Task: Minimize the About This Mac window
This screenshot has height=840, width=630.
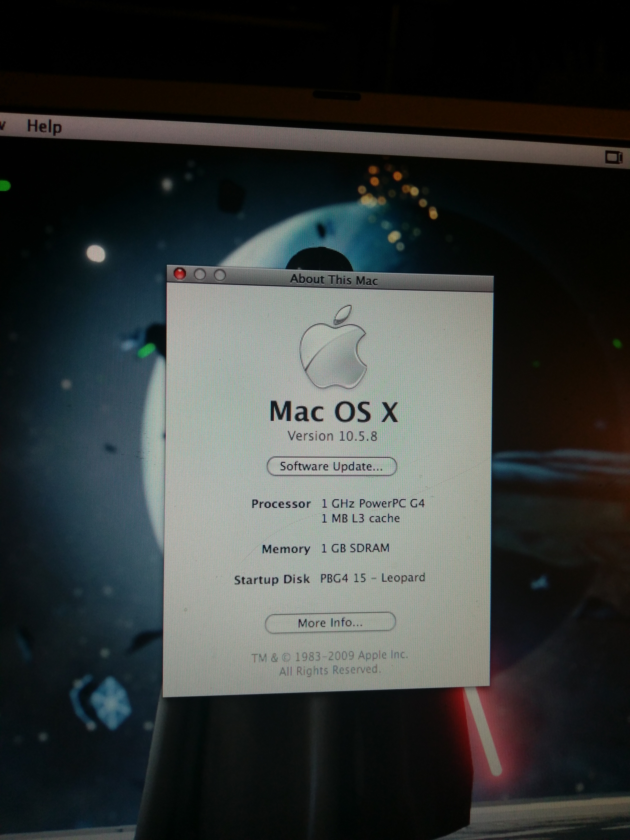Action: [x=200, y=274]
